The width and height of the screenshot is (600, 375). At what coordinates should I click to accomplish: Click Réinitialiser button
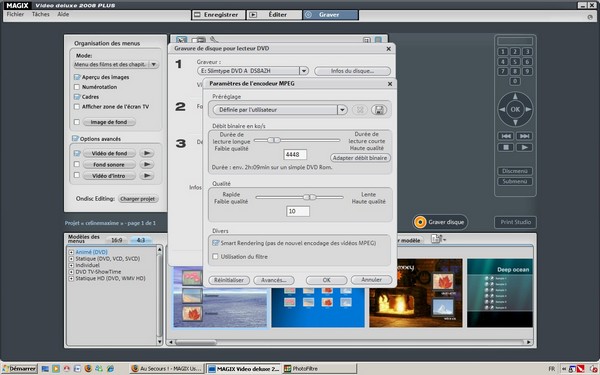229,280
